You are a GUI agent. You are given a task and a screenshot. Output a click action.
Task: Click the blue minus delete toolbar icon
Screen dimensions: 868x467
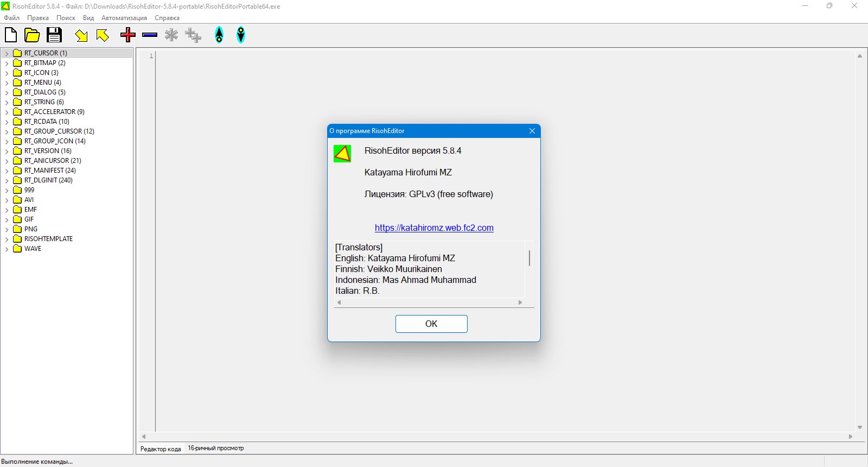150,35
